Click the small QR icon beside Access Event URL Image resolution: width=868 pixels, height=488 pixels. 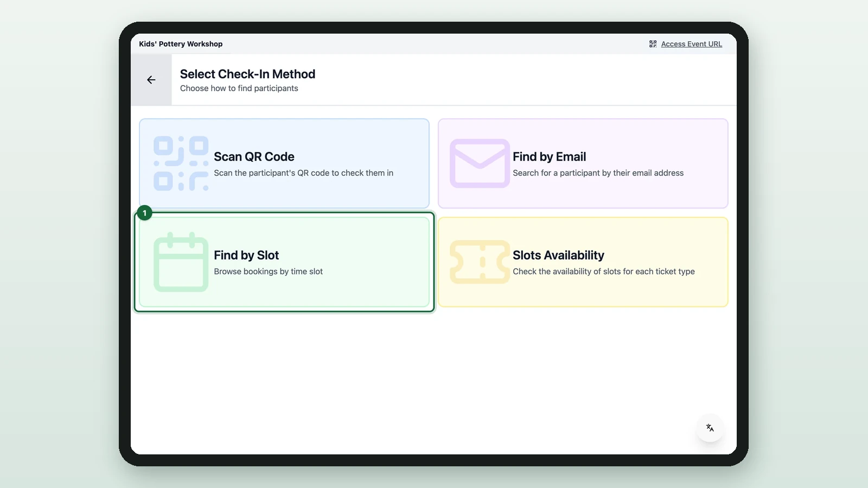coord(653,44)
